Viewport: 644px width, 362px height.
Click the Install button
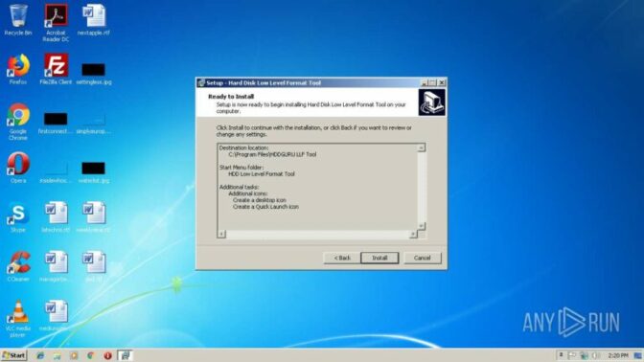[x=379, y=258]
